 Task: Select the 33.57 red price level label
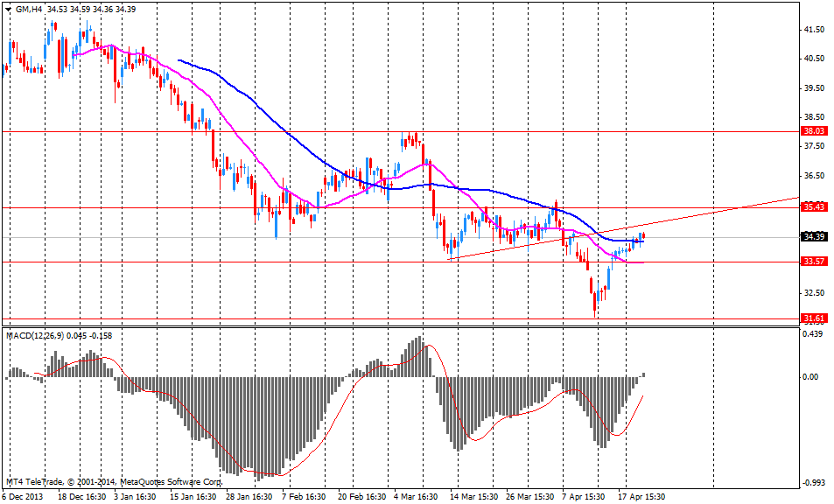coord(814,261)
